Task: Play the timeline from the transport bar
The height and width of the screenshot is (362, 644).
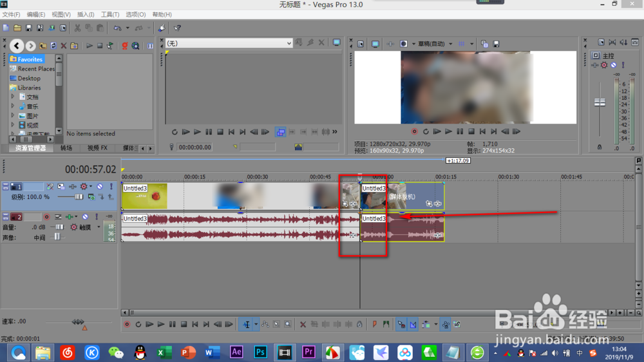Action: coord(160,325)
